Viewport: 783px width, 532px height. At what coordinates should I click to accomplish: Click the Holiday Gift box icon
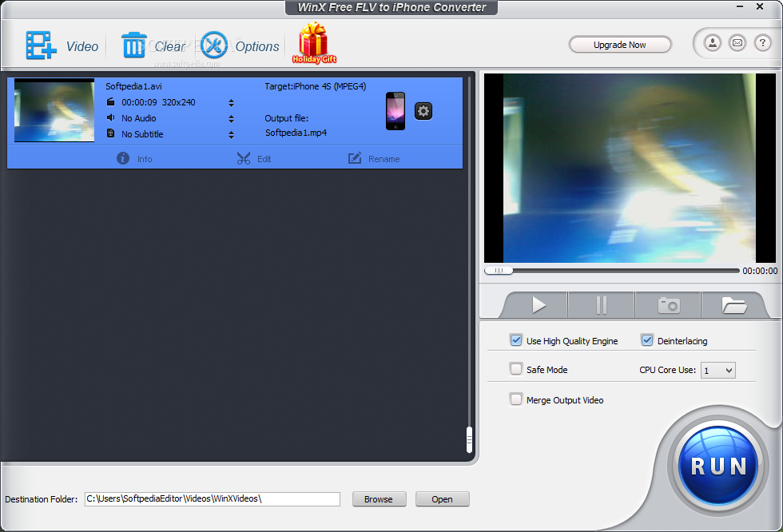click(x=314, y=43)
